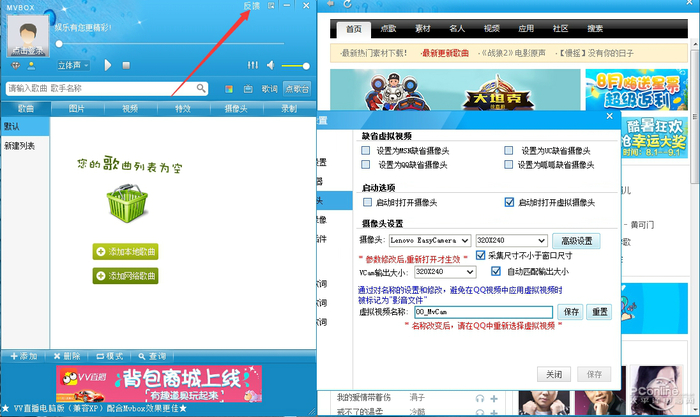The image size is (700, 417).
Task: Start playback with the play button
Action: tap(108, 65)
